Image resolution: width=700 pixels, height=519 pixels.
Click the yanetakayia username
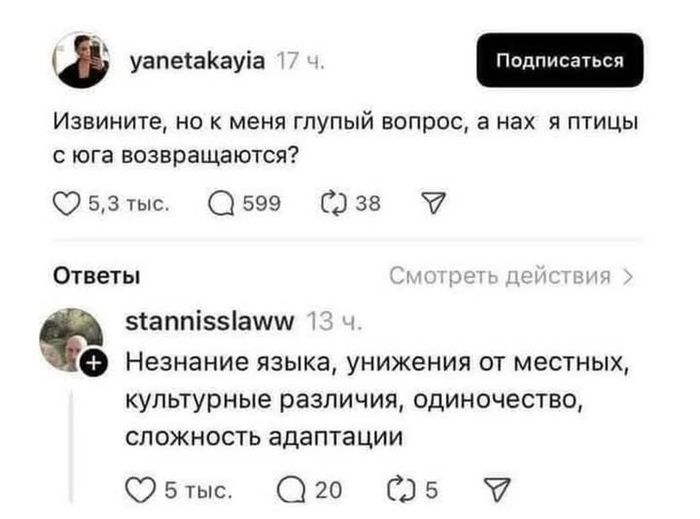(198, 60)
